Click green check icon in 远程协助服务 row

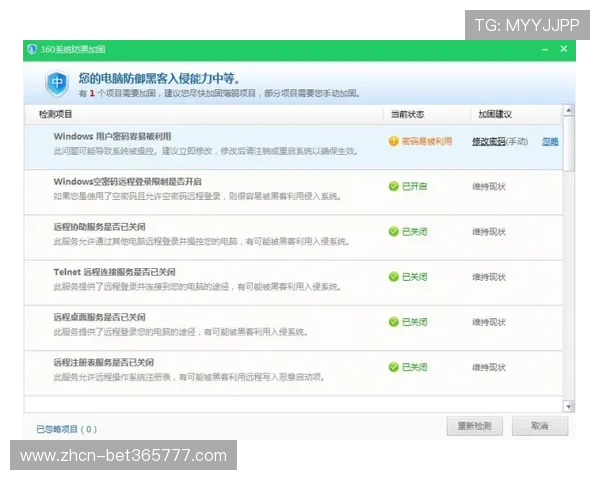393,232
